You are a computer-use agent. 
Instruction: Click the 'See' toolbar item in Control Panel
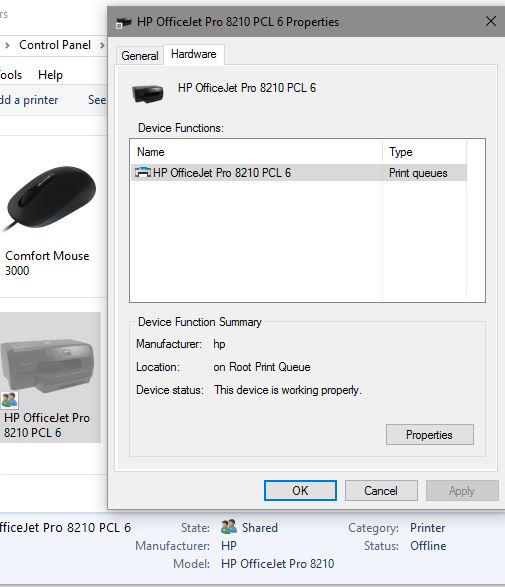tap(97, 100)
